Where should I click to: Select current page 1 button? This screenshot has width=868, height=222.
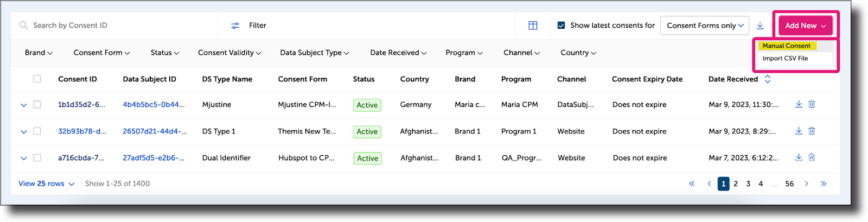(x=723, y=184)
